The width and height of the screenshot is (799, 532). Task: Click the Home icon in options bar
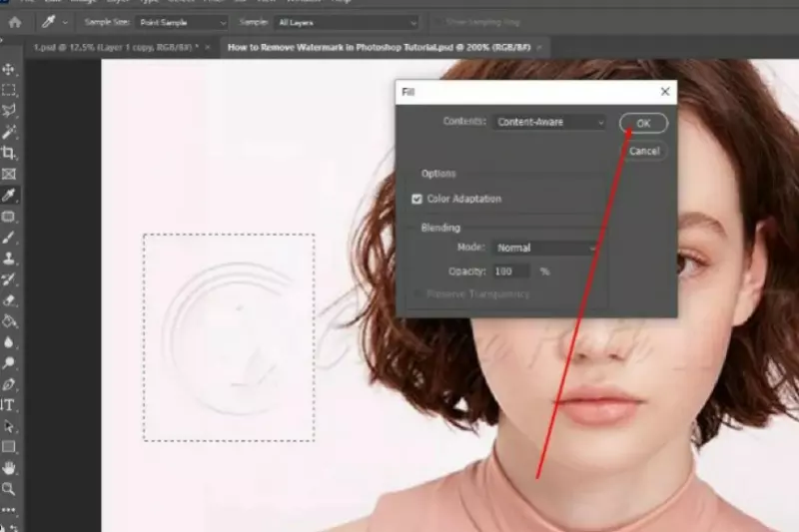coord(15,22)
